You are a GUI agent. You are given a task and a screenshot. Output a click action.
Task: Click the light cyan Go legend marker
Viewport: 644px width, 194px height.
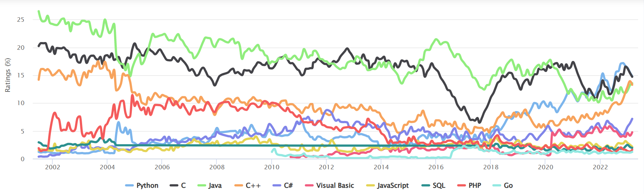[x=497, y=185]
